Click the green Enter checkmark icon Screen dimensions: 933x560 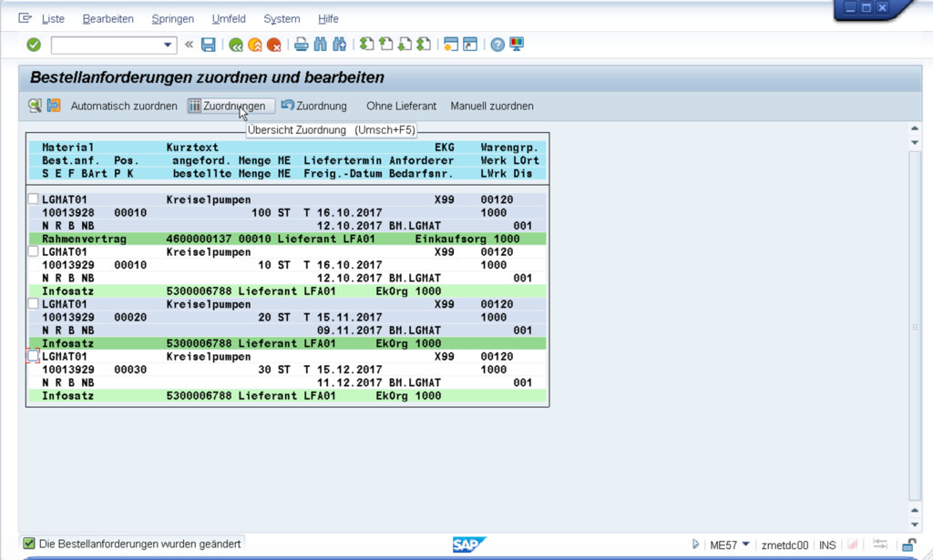(x=34, y=45)
